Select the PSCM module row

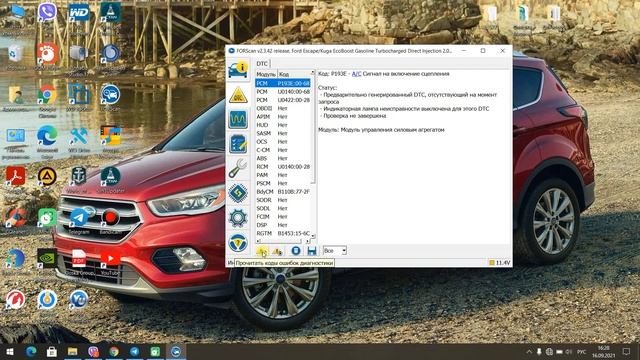[x=283, y=183]
